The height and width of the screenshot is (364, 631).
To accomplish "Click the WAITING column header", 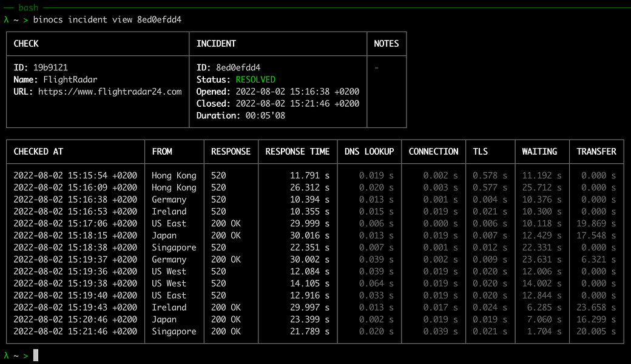I will 539,152.
